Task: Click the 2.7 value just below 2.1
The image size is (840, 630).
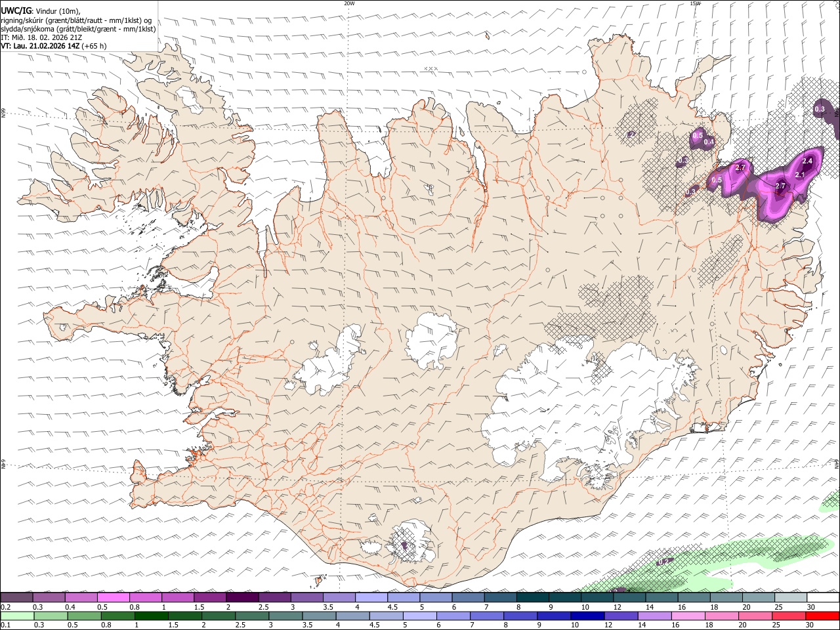Action: coord(780,186)
